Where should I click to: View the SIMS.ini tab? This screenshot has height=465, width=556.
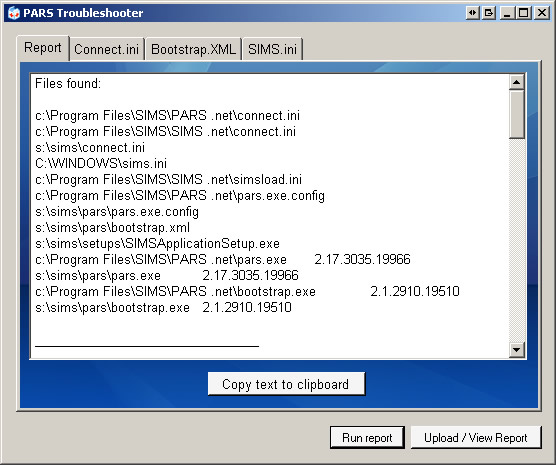pyautogui.click(x=272, y=49)
